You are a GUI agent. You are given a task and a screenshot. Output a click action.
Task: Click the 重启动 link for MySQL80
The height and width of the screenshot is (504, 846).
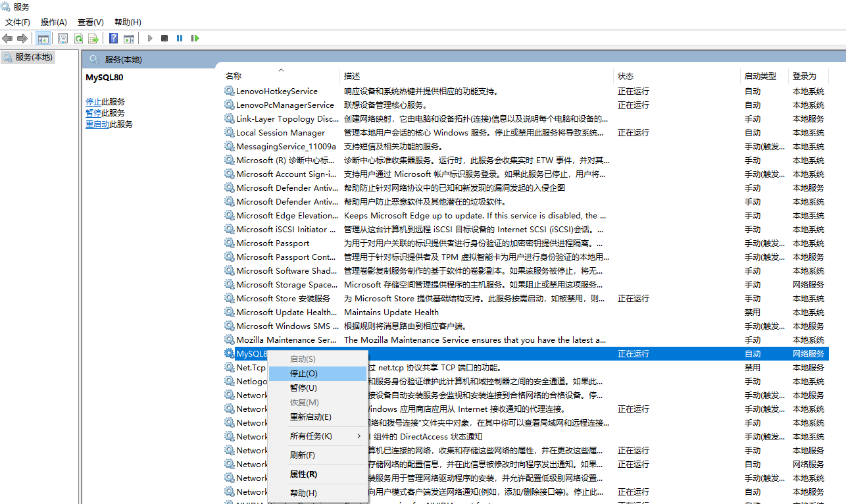pyautogui.click(x=97, y=124)
